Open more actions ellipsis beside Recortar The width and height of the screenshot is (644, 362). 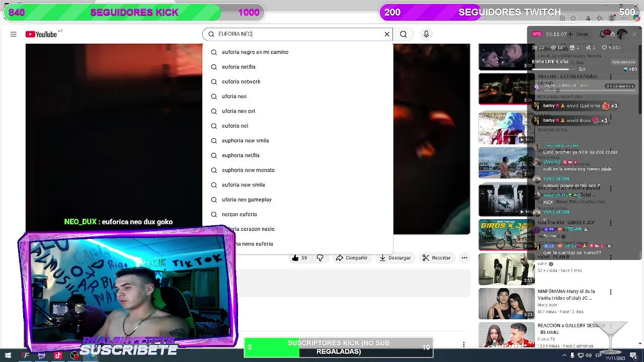click(464, 258)
